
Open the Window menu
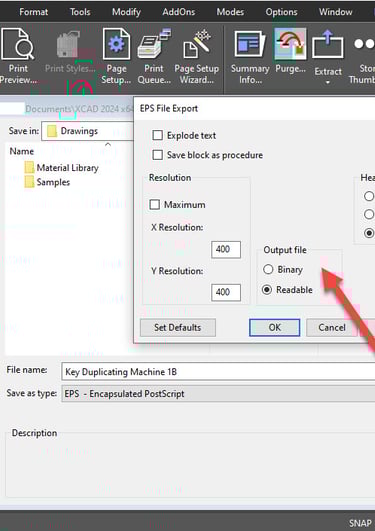pos(335,12)
